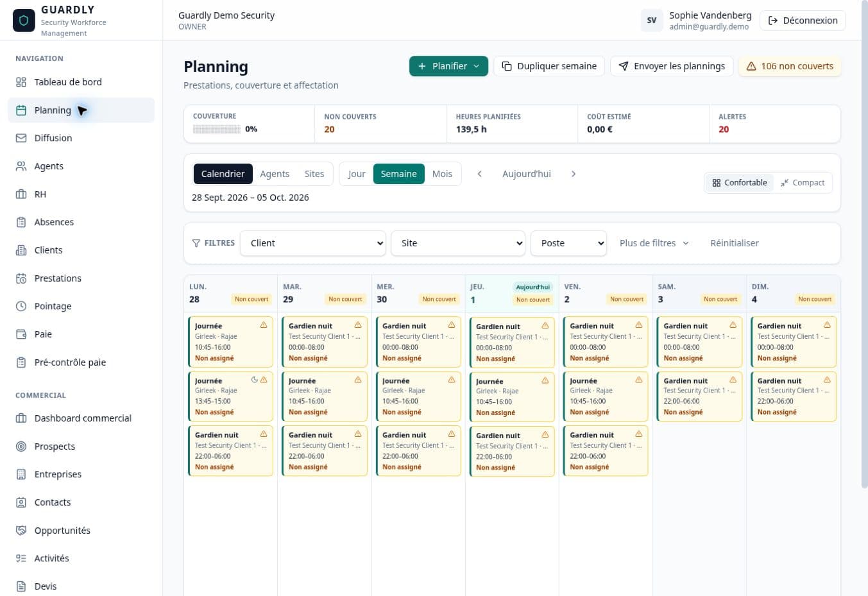868x596 pixels.
Task: Open Dashboard commercial in sidebar
Action: [x=81, y=418]
